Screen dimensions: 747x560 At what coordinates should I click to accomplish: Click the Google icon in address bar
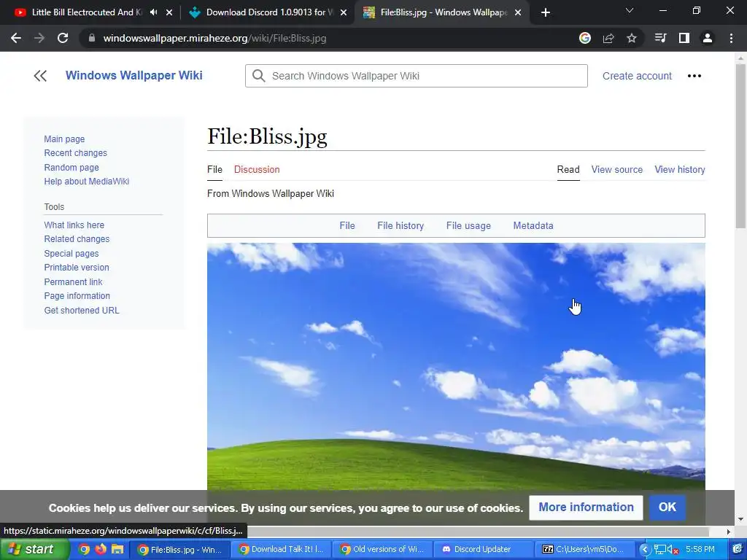[x=585, y=38]
